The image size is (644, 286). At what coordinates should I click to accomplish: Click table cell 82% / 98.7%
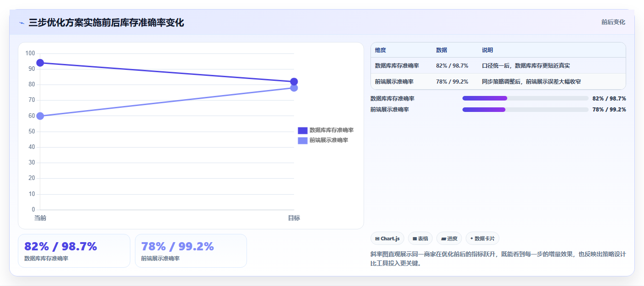click(452, 66)
